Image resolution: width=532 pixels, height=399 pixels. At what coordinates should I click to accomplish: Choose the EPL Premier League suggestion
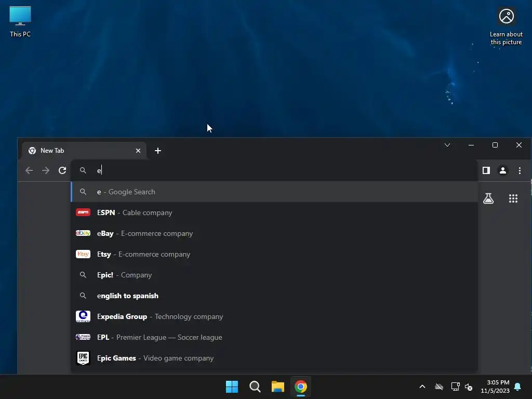tap(274, 337)
